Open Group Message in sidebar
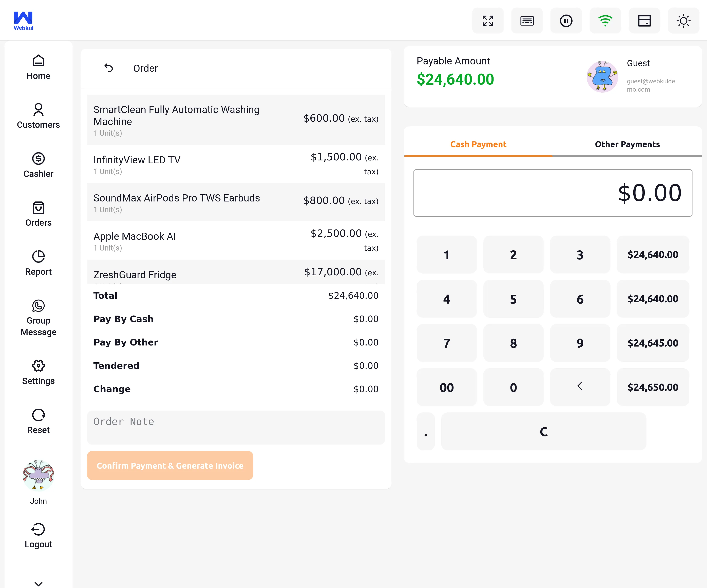The height and width of the screenshot is (588, 707). coord(38,318)
